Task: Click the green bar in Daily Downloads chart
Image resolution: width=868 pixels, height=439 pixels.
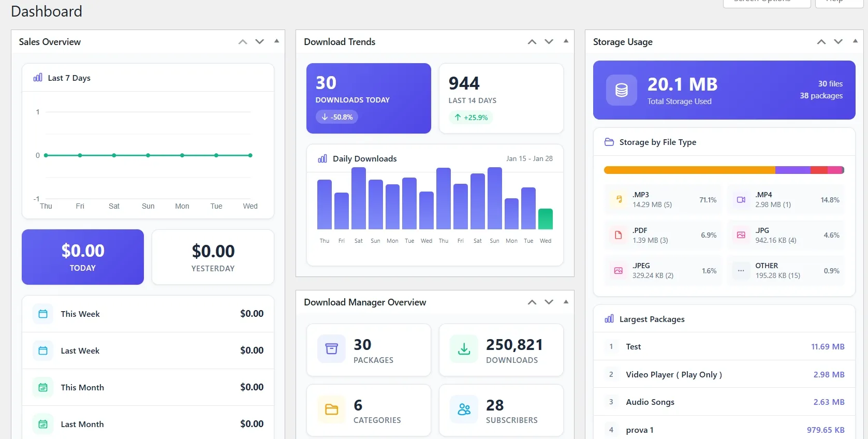Action: point(546,219)
